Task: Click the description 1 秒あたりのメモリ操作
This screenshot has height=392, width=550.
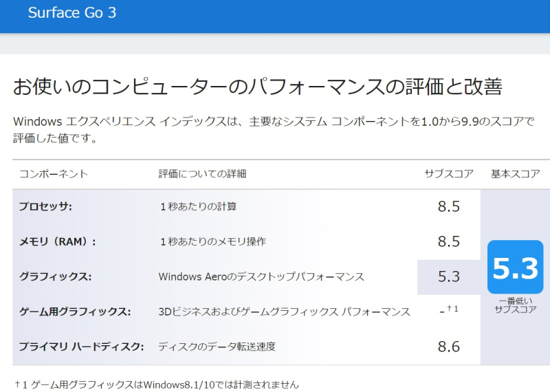Action: pos(213,241)
